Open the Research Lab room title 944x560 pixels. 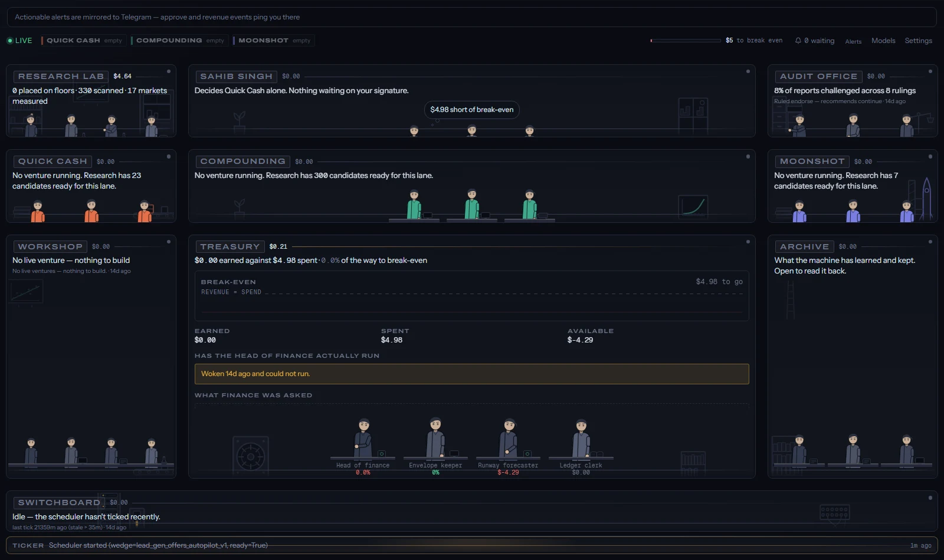61,77
